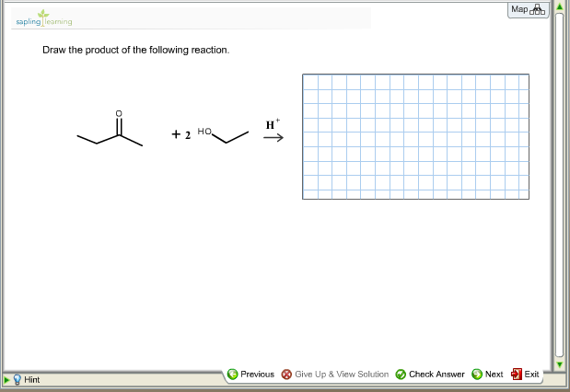This screenshot has width=570, height=392.
Task: Click the ethanol reactant structure
Action: coord(223,134)
